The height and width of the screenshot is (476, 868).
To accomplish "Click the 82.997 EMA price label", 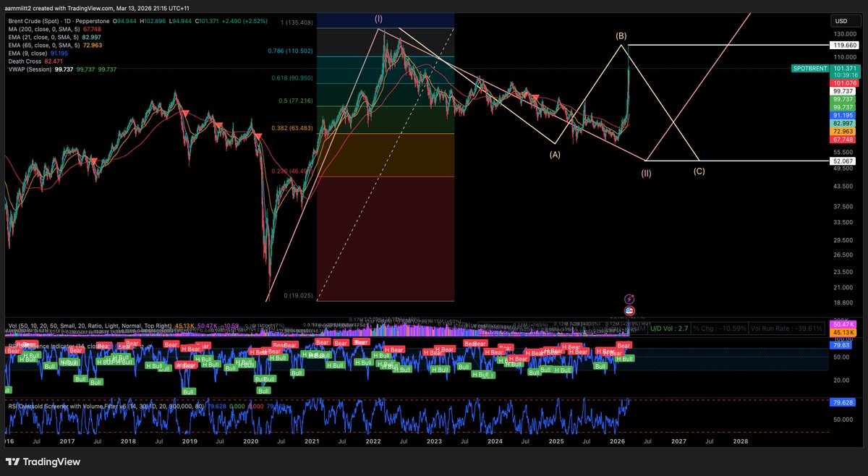I will 844,124.
